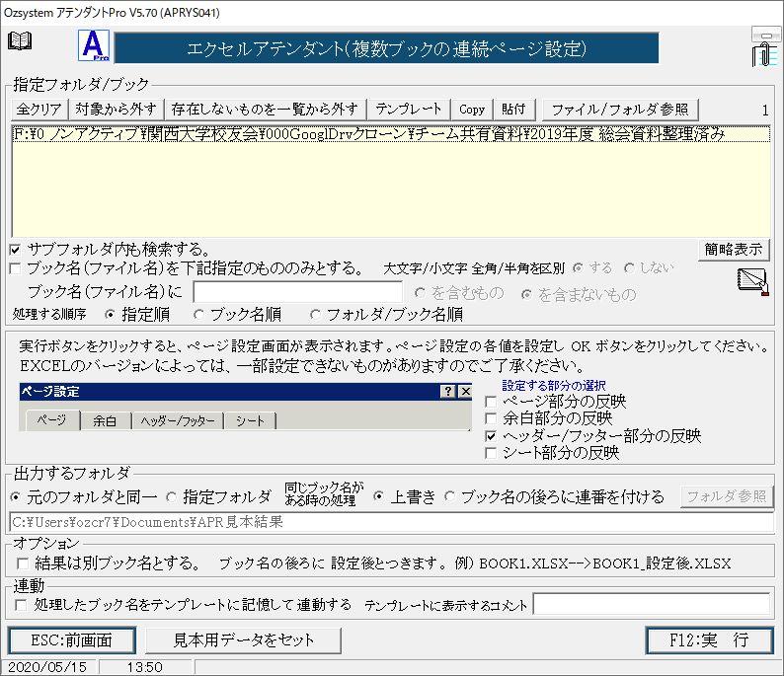Screen dimensions: 784x676
Task: Open ファイル/フォルダ参照 browse button
Action: point(620,109)
